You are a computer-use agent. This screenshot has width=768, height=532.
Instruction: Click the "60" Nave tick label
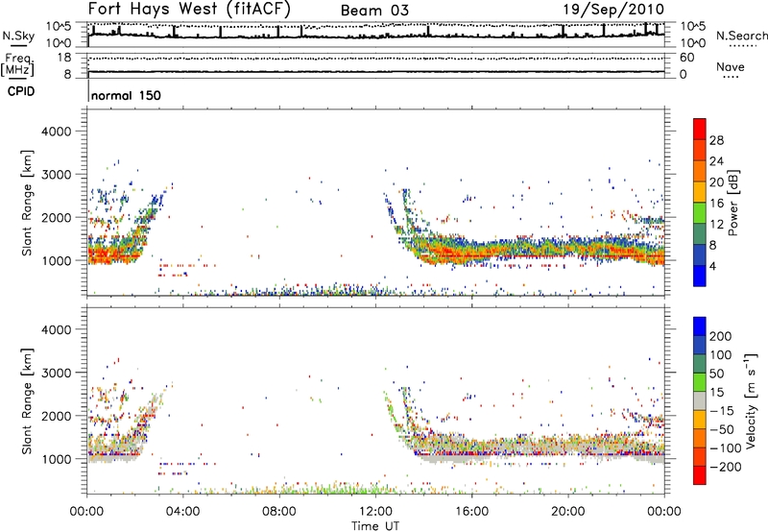tap(686, 58)
